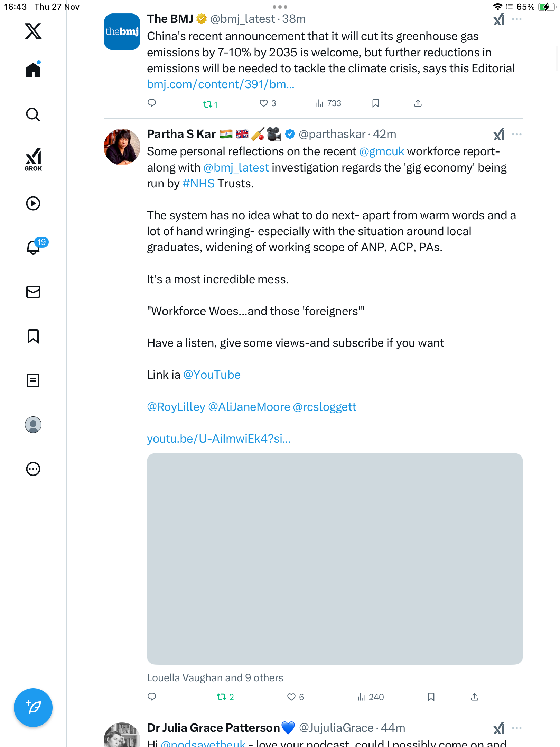Open the video tab play icon
Image resolution: width=560 pixels, height=747 pixels.
[33, 203]
